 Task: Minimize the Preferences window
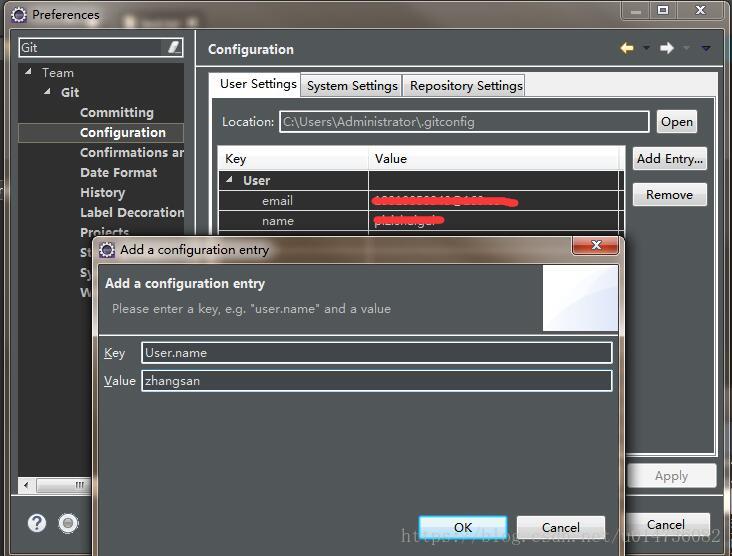(636, 11)
